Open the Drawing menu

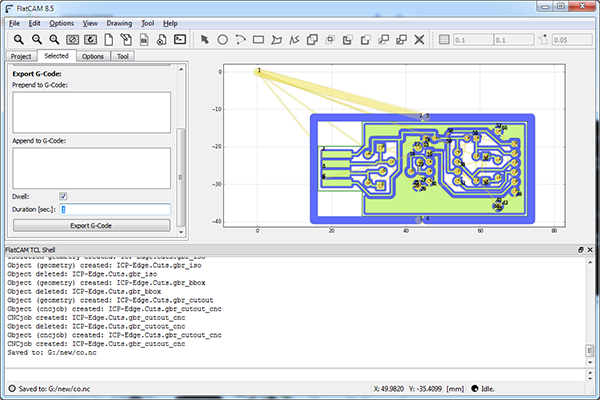[119, 23]
